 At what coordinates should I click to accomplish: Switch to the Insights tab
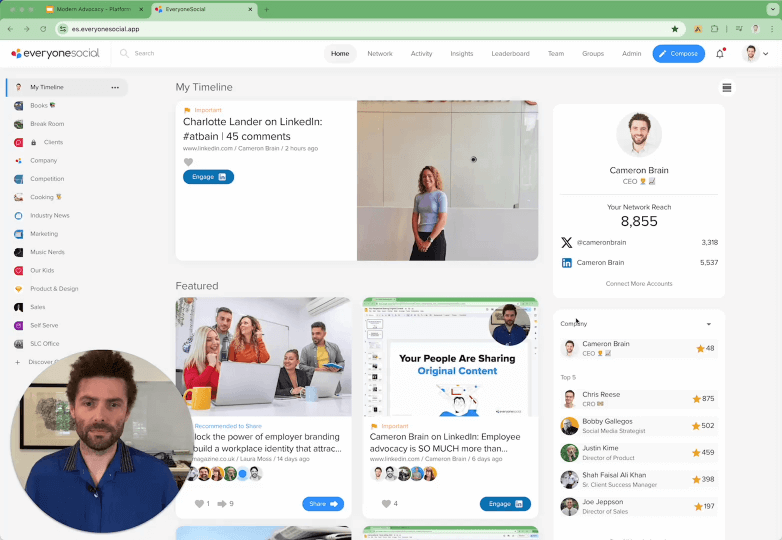[x=461, y=54]
